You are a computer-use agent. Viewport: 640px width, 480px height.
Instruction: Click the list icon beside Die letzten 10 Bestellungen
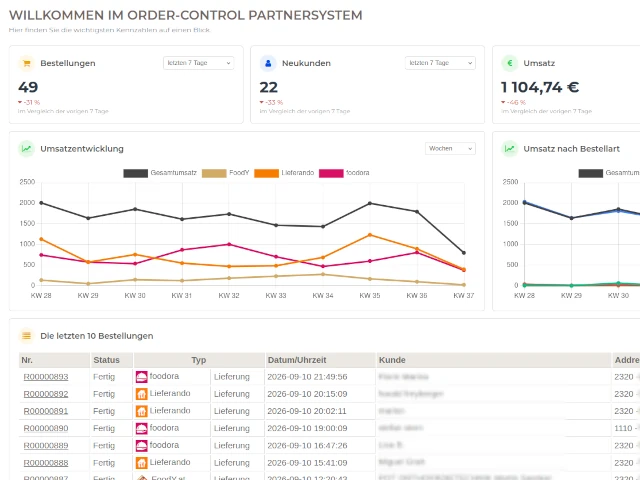click(27, 336)
